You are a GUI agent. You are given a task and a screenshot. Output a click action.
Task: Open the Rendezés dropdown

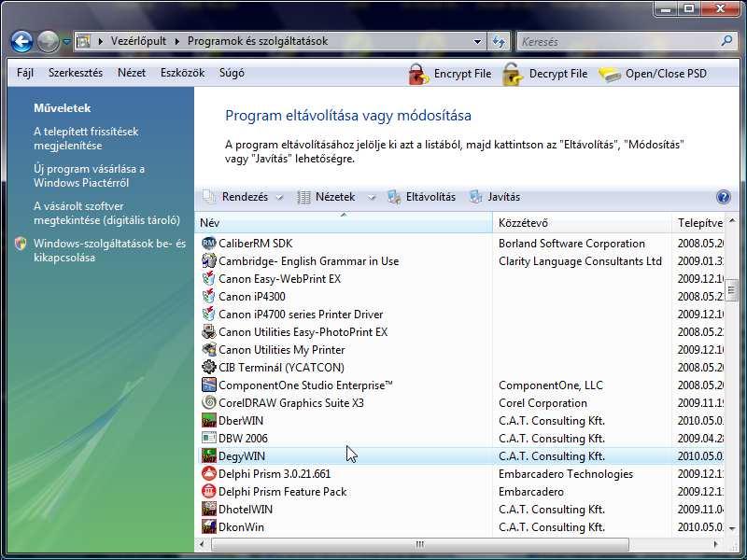point(244,197)
